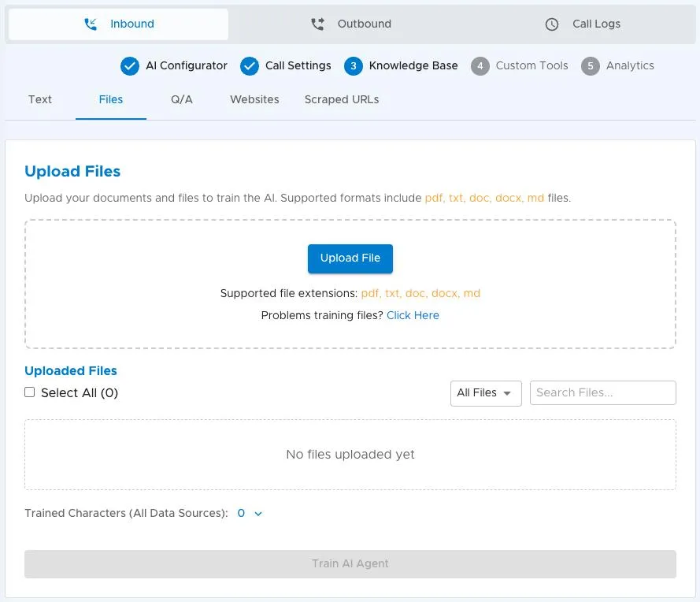Switch to the Text tab
This screenshot has height=602, width=700.
point(40,99)
